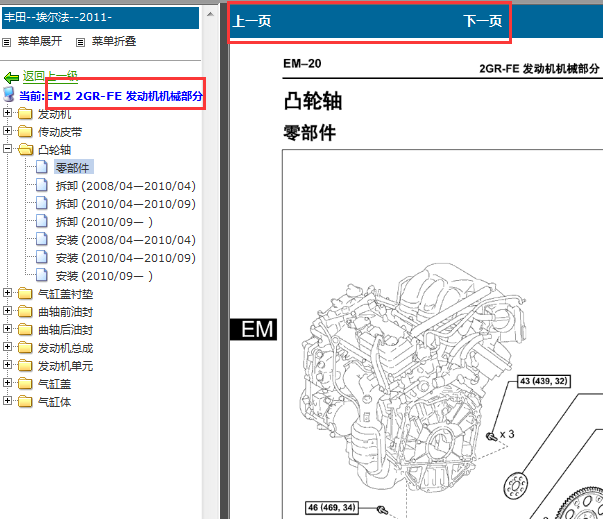
Task: Expand the 曲轴前油封 tree node
Action: click(7, 311)
